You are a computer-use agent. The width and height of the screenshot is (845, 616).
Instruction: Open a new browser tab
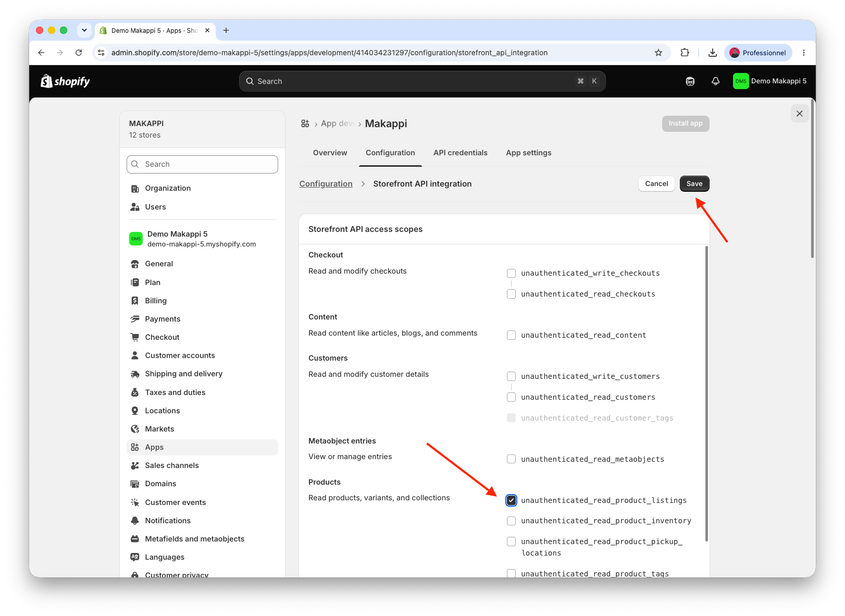[226, 30]
